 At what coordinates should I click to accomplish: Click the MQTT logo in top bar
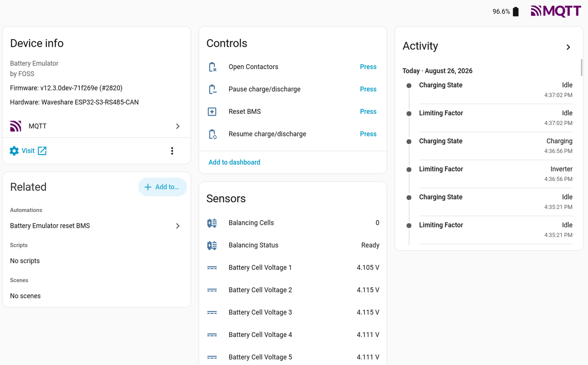pos(556,11)
